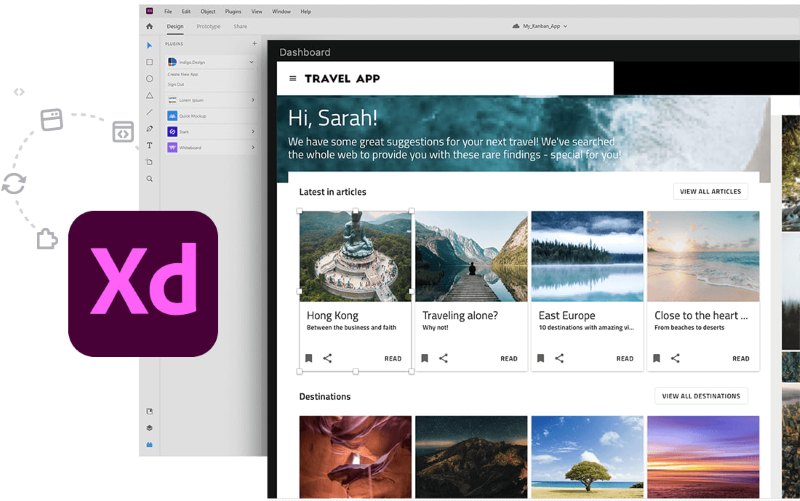Switch to the Prototype tab

pyautogui.click(x=209, y=27)
